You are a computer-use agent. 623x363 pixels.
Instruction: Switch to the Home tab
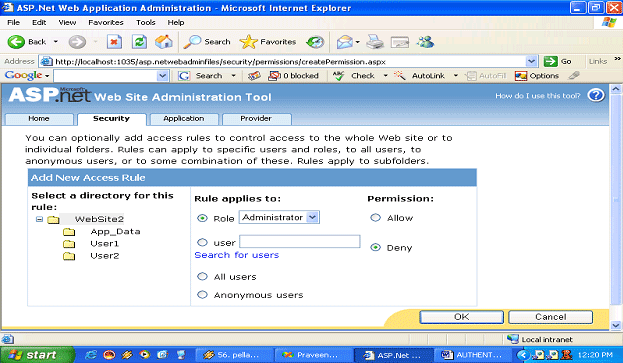point(39,119)
